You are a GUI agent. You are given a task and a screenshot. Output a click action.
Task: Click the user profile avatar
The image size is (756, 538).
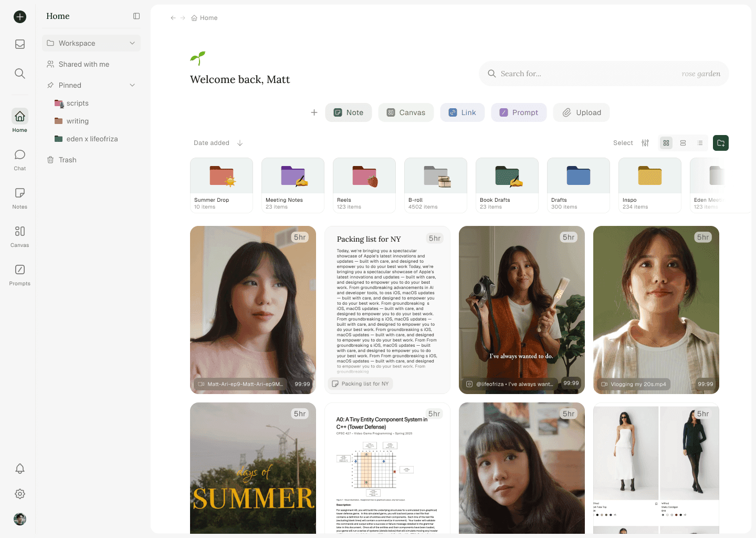[20, 519]
